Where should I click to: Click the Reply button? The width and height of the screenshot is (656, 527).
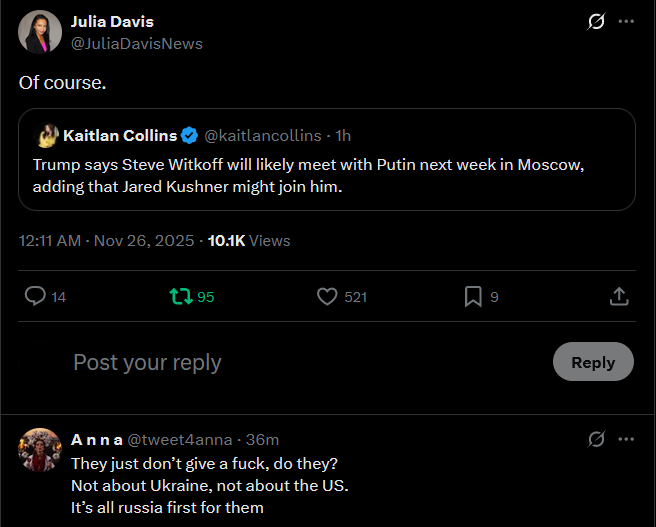coord(593,362)
